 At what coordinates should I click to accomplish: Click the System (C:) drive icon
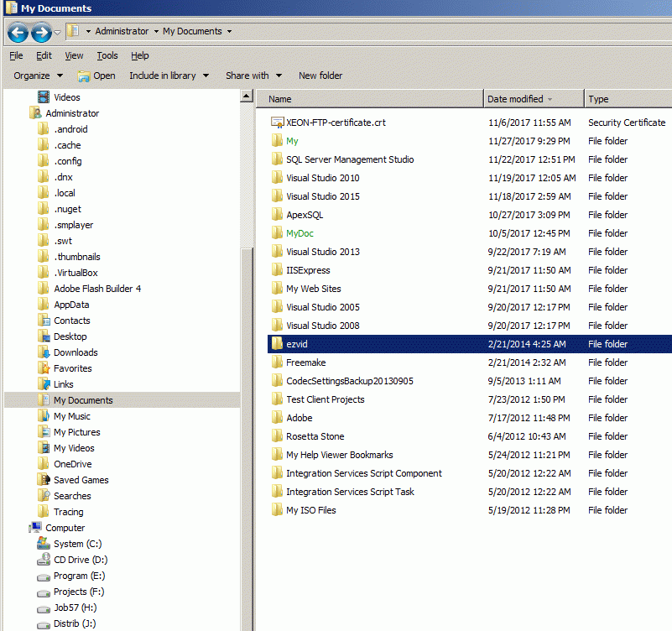44,544
